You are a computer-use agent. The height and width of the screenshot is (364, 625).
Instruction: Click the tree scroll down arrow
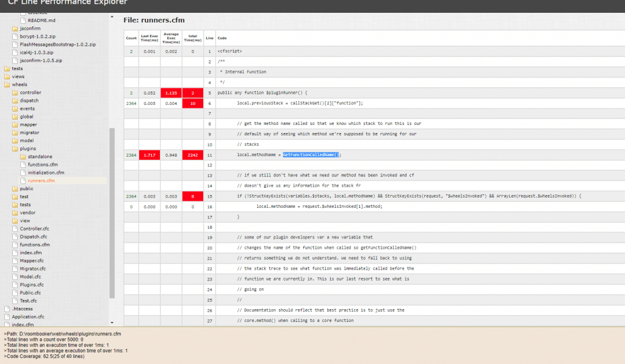tap(112, 323)
